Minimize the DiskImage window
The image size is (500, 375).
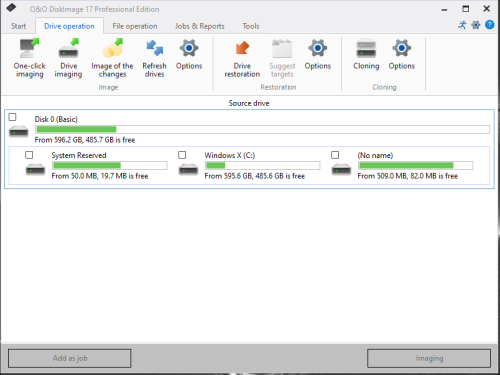coord(444,9)
